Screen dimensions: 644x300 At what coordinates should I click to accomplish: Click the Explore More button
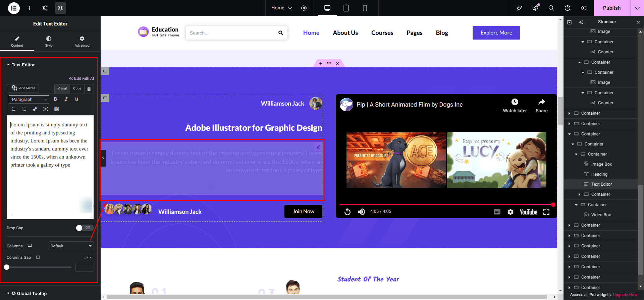point(496,33)
